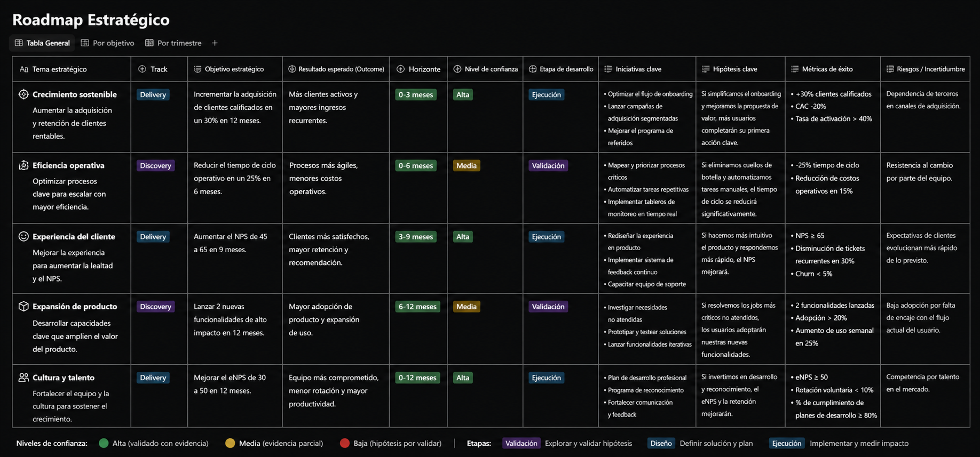Click the people icon of Cultura y talento
Viewport: 980px width, 457px height.
pos(23,378)
